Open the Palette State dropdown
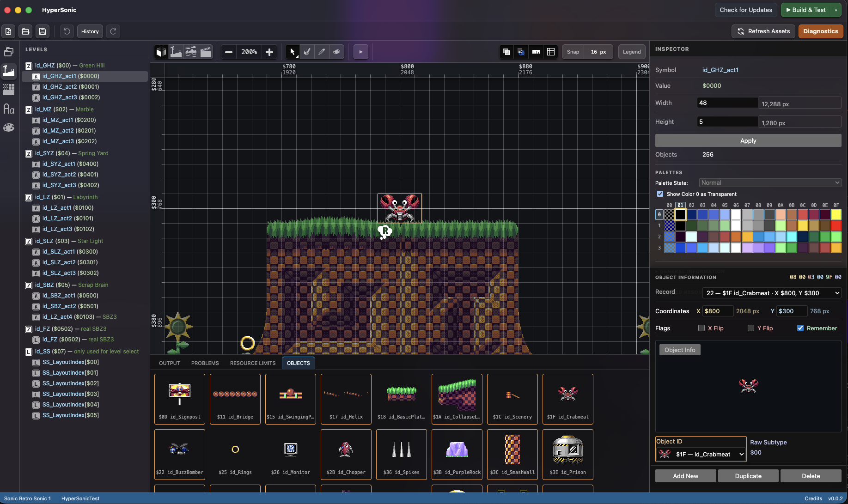Image resolution: width=848 pixels, height=504 pixels. coord(770,183)
